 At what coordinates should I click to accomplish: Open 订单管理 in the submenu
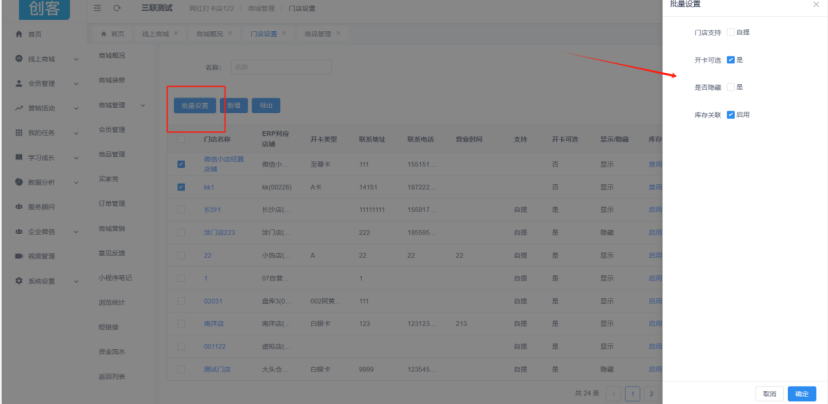pos(112,203)
